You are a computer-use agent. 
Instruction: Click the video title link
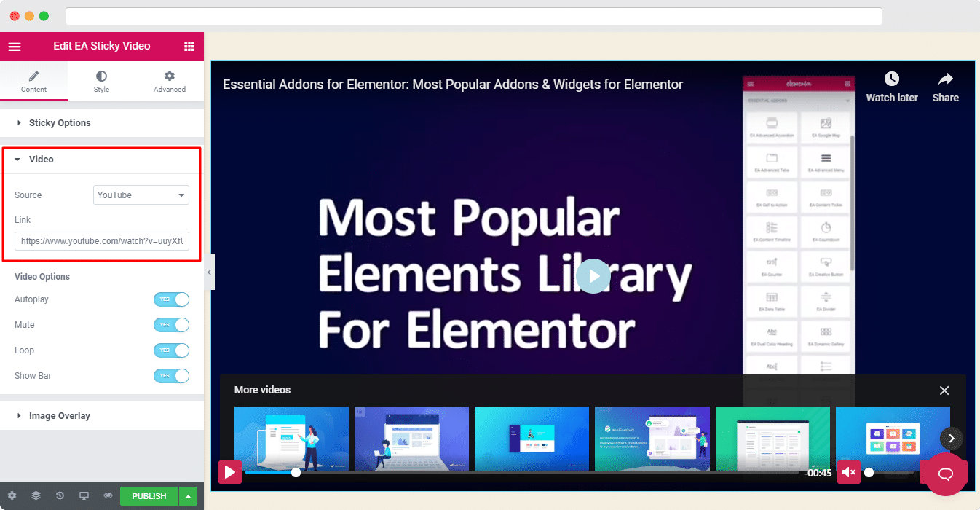coord(453,85)
